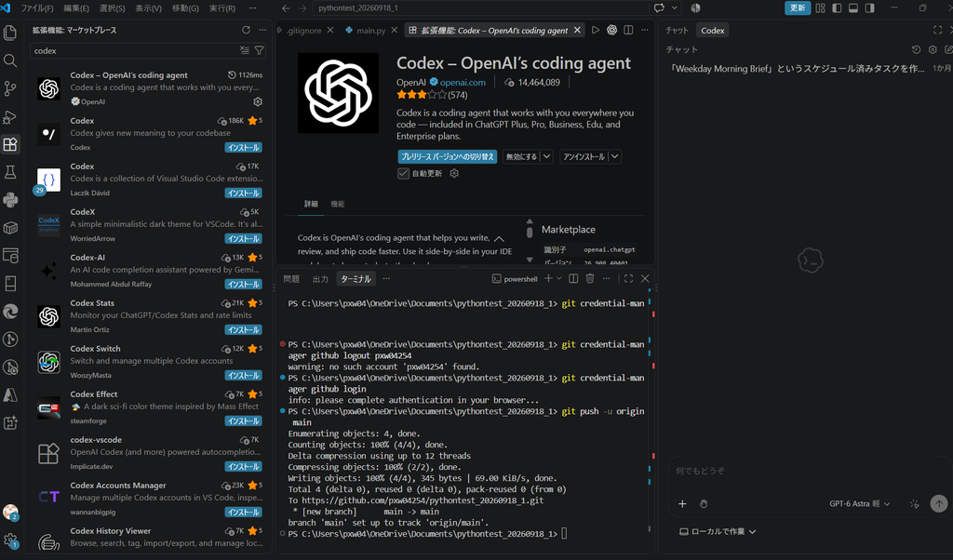
Task: Select the Codex Effect extension row
Action: pos(148,407)
